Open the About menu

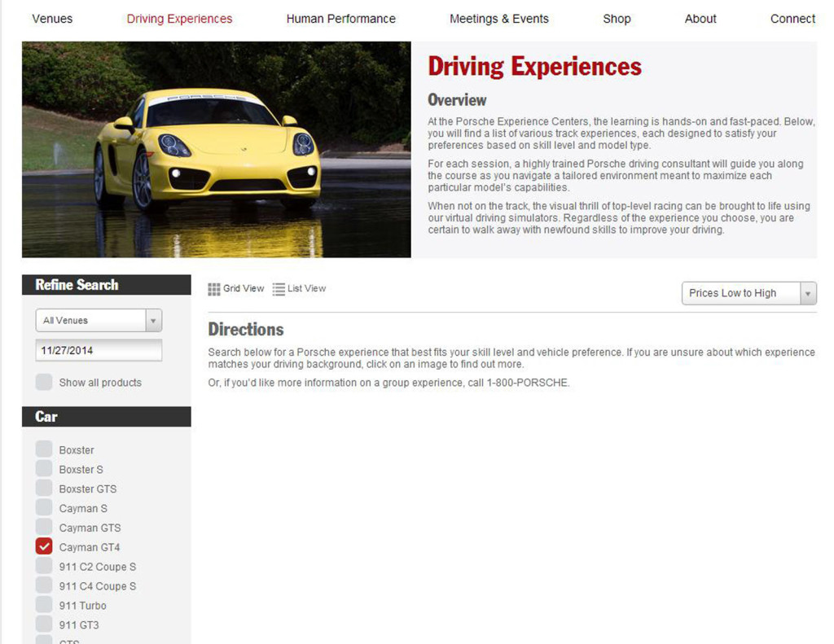[700, 19]
